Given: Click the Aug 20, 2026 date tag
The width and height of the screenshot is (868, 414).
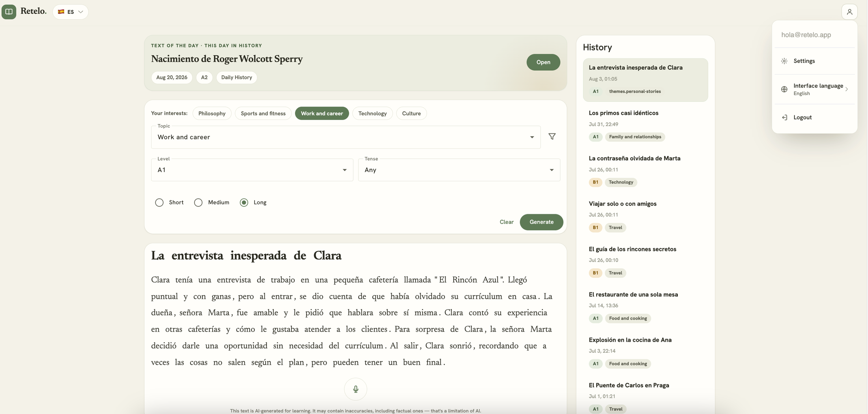Looking at the screenshot, I should (x=172, y=77).
